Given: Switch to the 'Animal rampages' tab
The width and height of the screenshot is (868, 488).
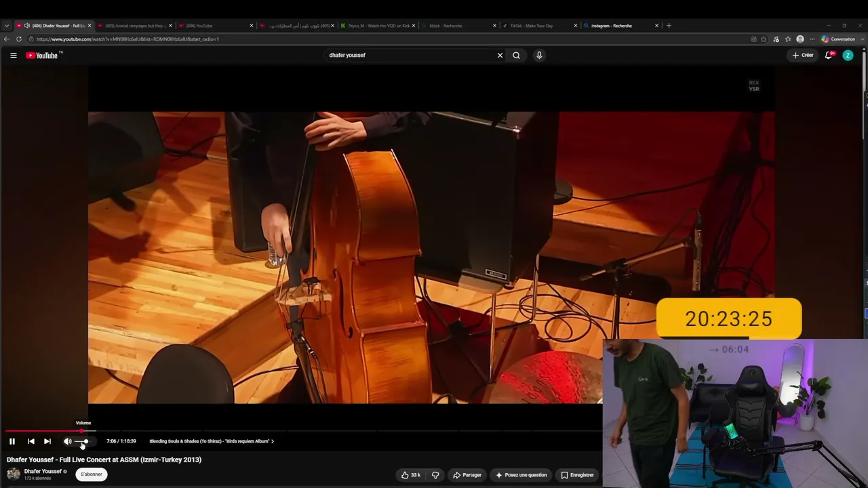Looking at the screenshot, I should pyautogui.click(x=134, y=26).
